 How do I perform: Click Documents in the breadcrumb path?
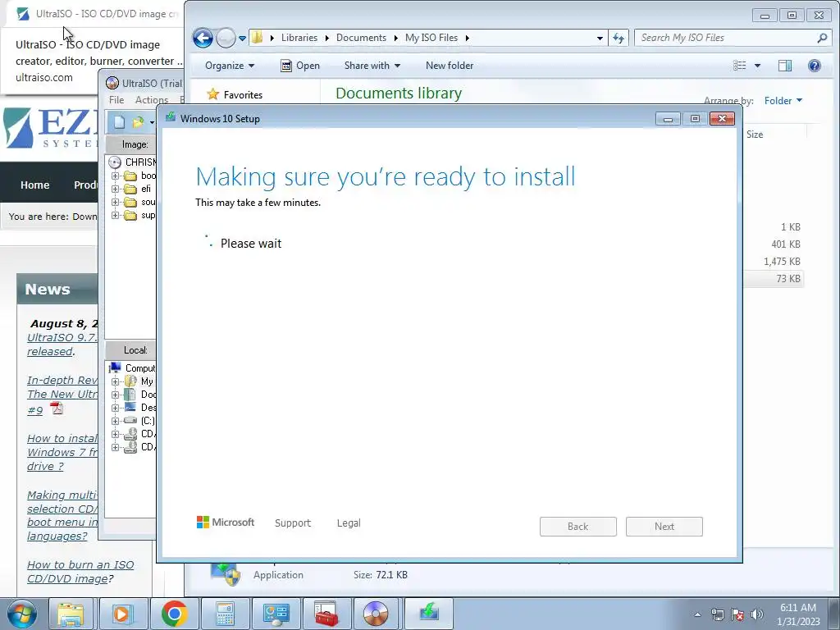[x=361, y=38]
